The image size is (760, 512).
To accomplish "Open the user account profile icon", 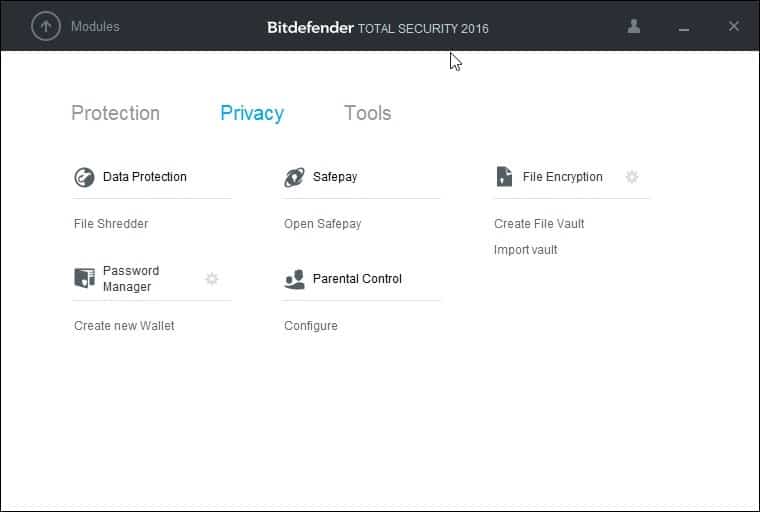I will pyautogui.click(x=633, y=26).
